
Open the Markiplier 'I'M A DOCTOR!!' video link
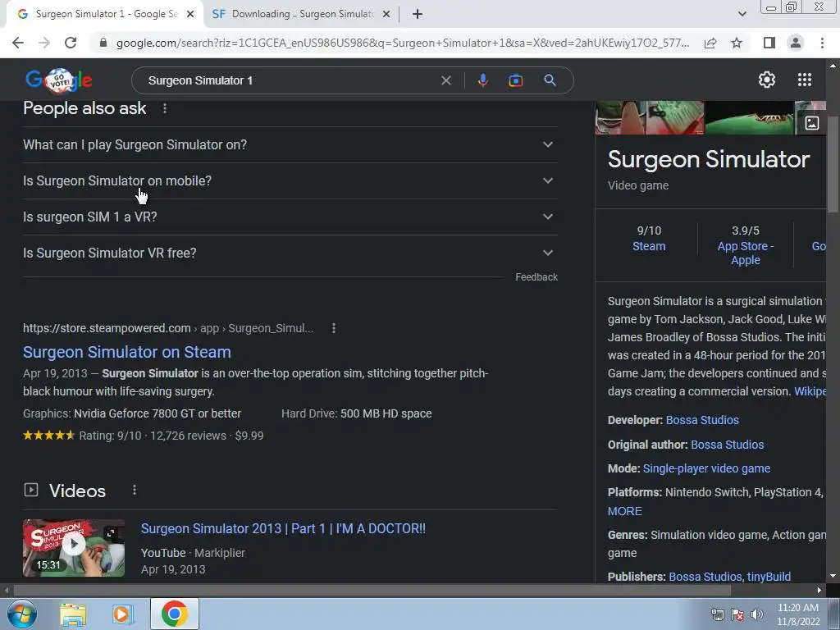(283, 529)
